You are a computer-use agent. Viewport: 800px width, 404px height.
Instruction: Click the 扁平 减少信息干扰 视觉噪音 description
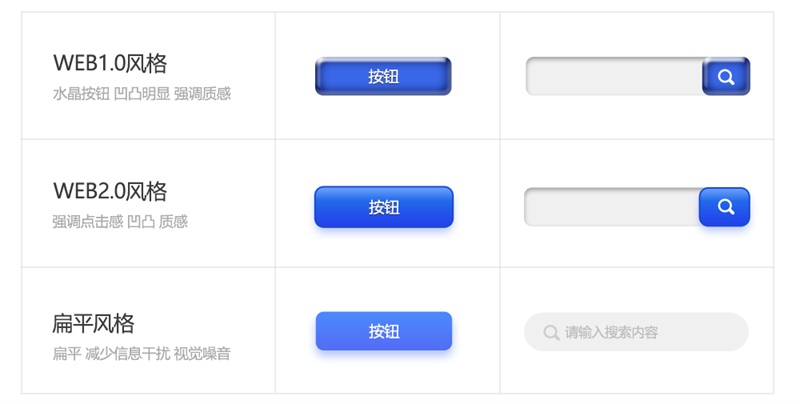pyautogui.click(x=141, y=354)
